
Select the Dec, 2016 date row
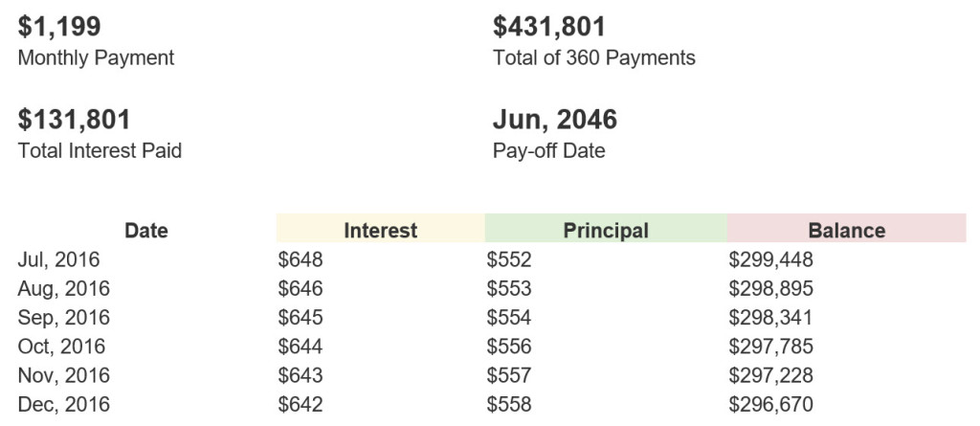[x=64, y=405]
